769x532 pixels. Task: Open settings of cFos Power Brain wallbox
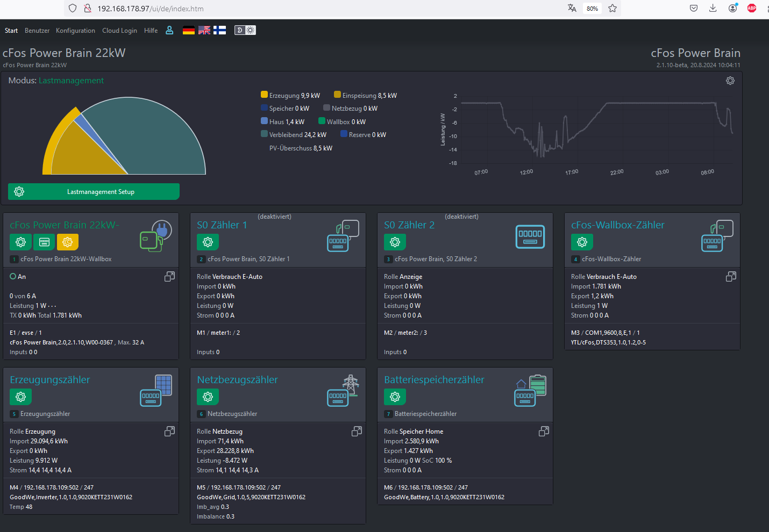tap(20, 242)
